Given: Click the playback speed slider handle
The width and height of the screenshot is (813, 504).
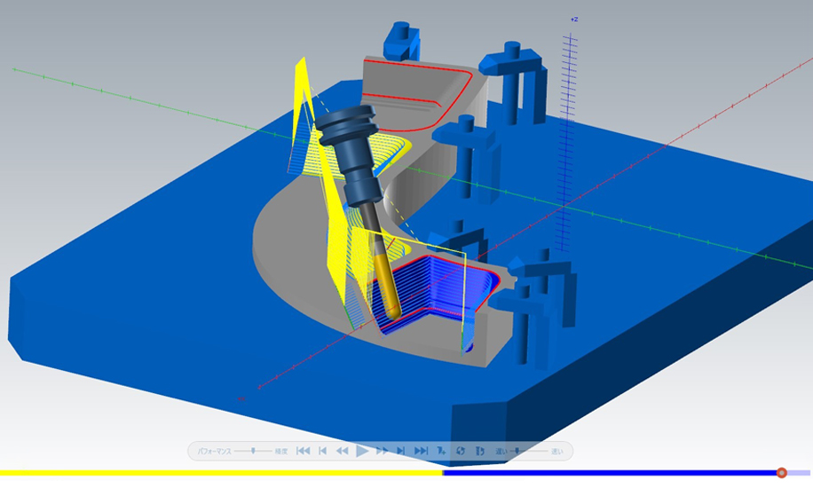Looking at the screenshot, I should pos(517,451).
